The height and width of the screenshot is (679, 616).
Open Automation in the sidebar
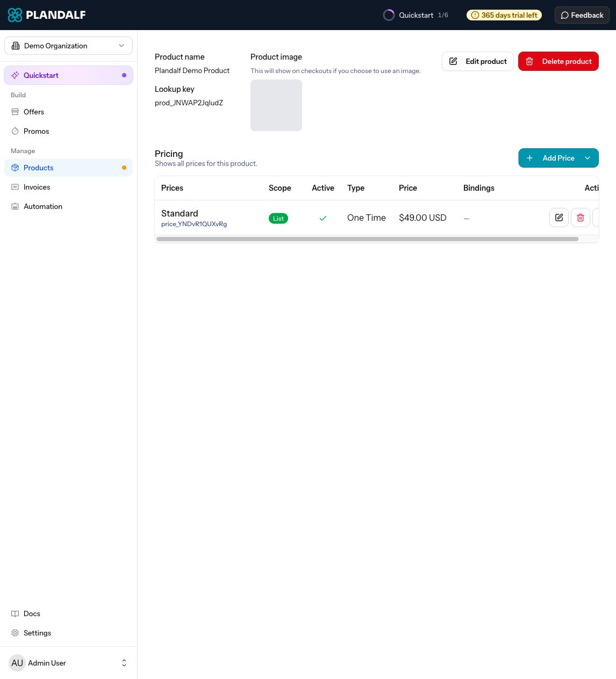click(68, 206)
